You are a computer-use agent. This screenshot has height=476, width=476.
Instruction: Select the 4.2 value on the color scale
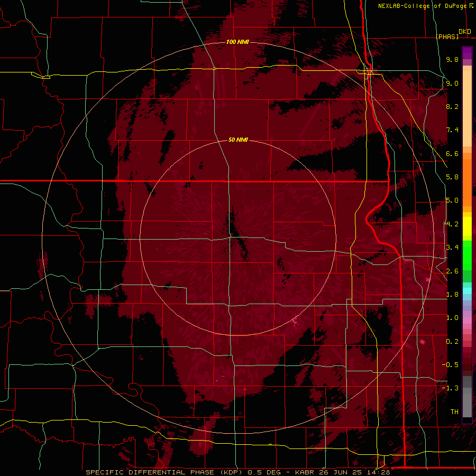pyautogui.click(x=452, y=224)
